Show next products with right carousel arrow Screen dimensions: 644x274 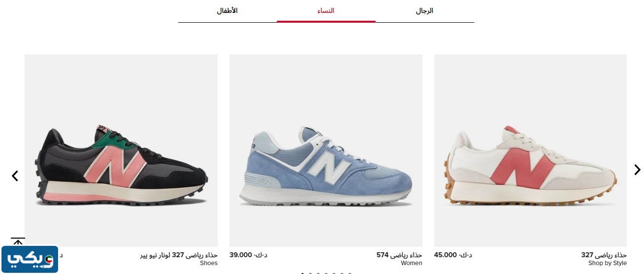(x=637, y=170)
